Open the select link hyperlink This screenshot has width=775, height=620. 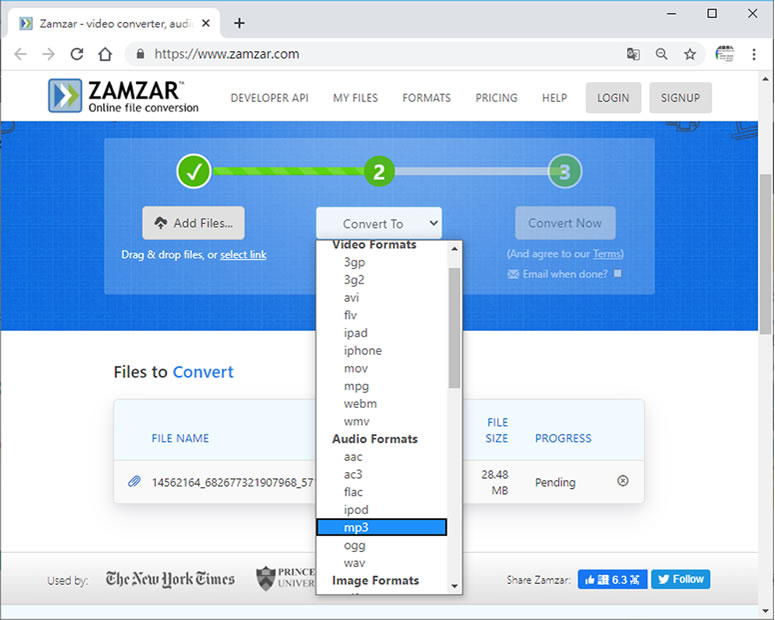click(243, 255)
